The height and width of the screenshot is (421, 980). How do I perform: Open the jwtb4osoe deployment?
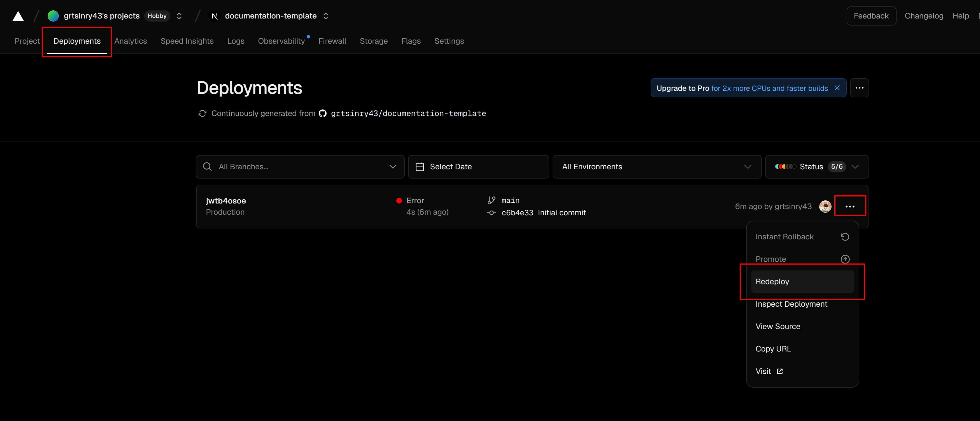[225, 201]
